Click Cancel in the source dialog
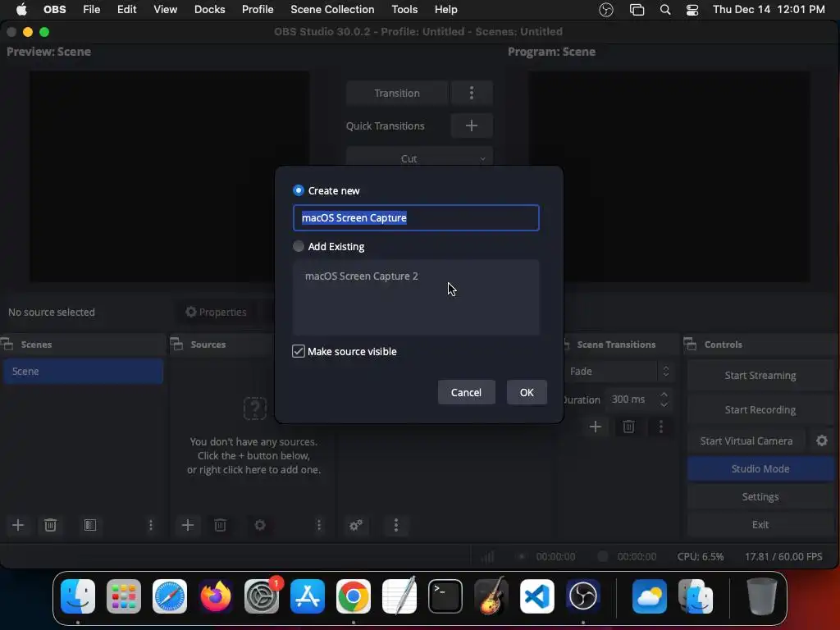The width and height of the screenshot is (840, 630). 466,393
